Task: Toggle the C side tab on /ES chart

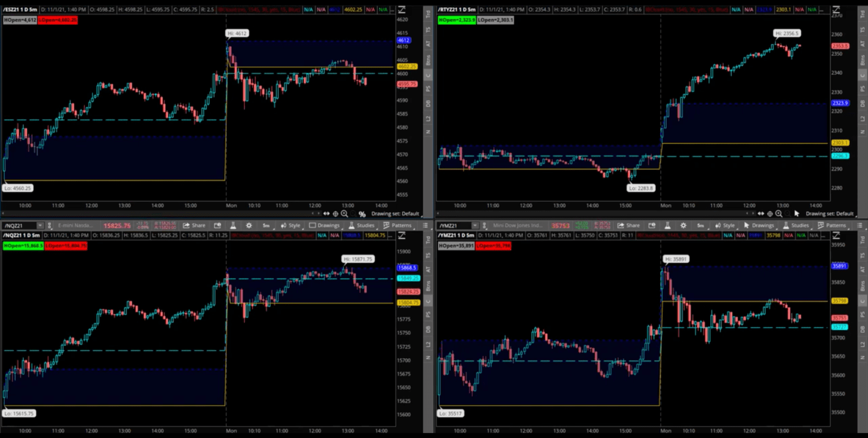Action: (x=428, y=75)
